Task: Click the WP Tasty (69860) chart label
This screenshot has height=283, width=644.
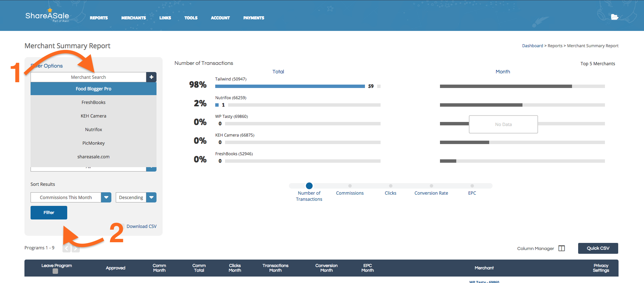Action: click(232, 117)
